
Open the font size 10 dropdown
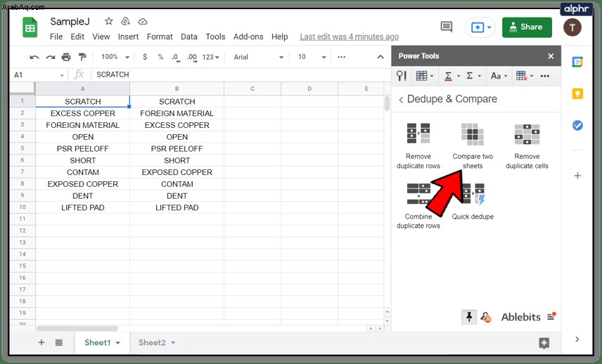(x=312, y=57)
